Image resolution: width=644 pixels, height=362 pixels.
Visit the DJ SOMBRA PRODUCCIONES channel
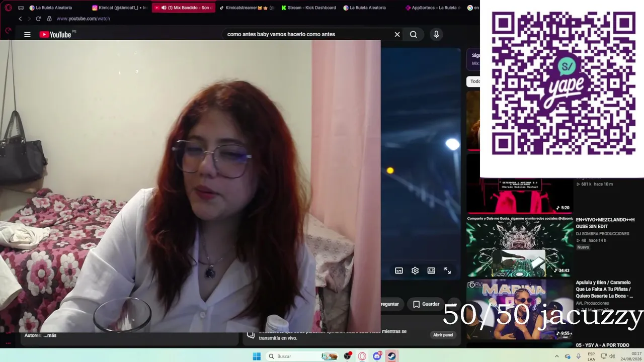tap(603, 234)
